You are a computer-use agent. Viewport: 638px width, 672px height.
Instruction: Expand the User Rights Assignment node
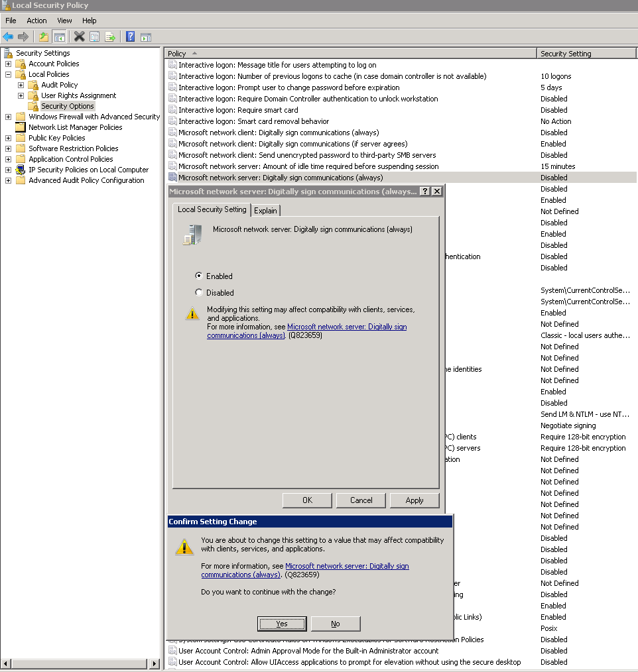click(21, 95)
